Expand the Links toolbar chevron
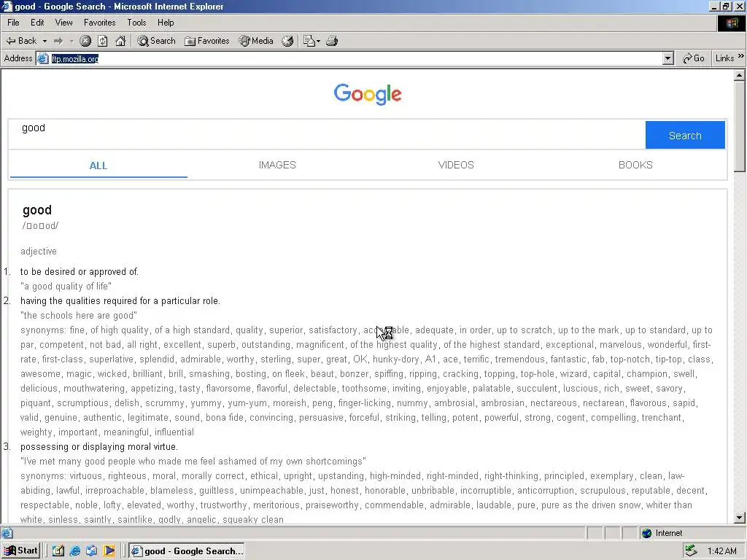Image resolution: width=747 pixels, height=560 pixels. coord(741,56)
